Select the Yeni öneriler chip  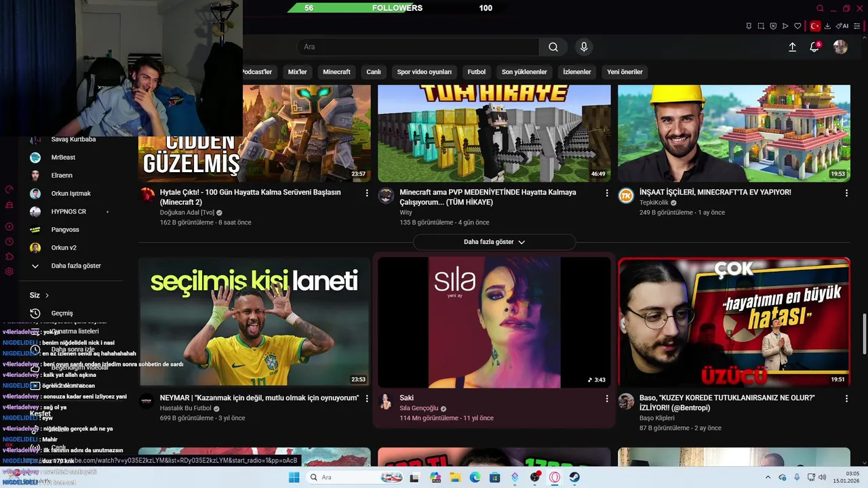click(625, 72)
